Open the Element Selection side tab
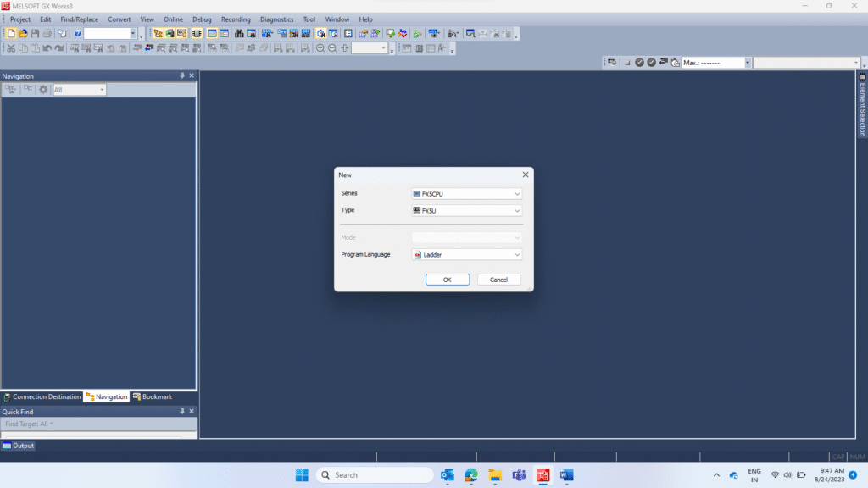Image resolution: width=868 pixels, height=488 pixels. [862, 105]
